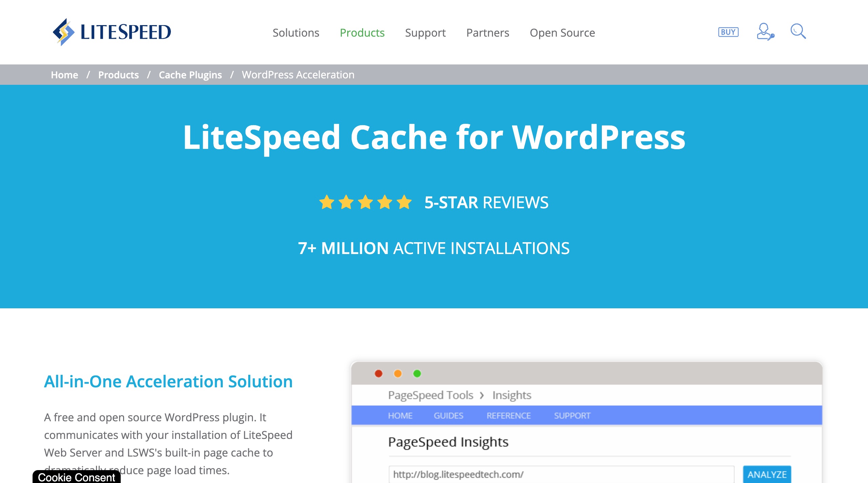Open the Support menu
Image resolution: width=868 pixels, height=483 pixels.
426,33
